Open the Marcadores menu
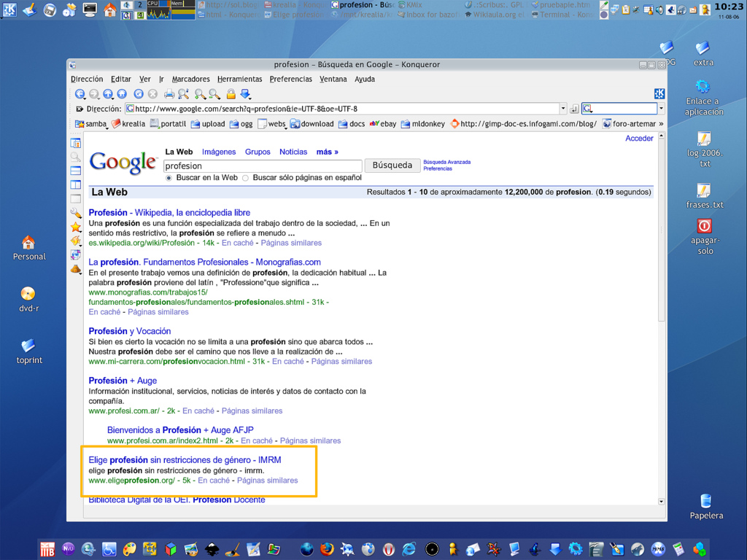 pos(190,79)
